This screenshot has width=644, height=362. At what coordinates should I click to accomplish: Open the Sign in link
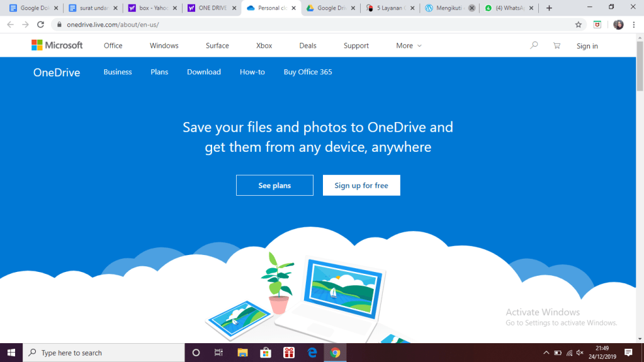(587, 46)
